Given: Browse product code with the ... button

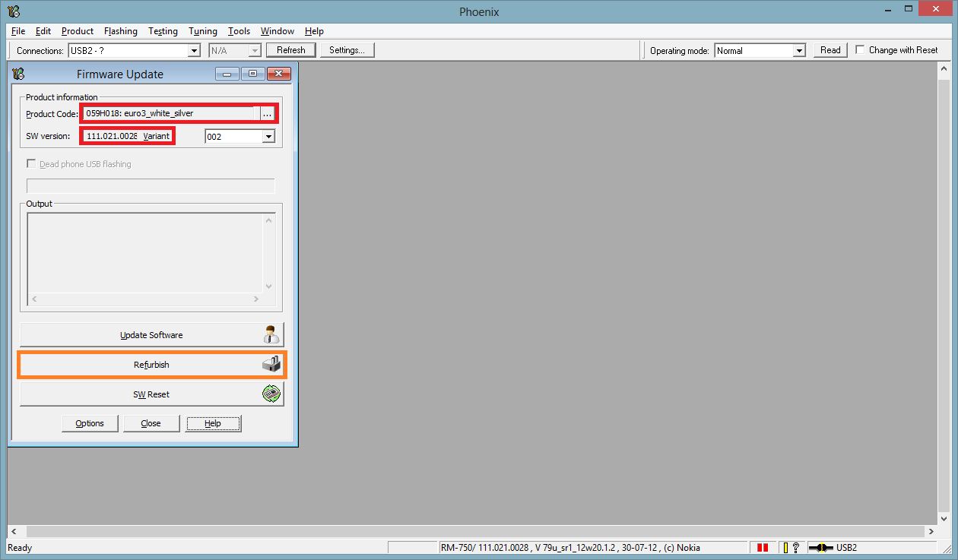Looking at the screenshot, I should (x=267, y=114).
